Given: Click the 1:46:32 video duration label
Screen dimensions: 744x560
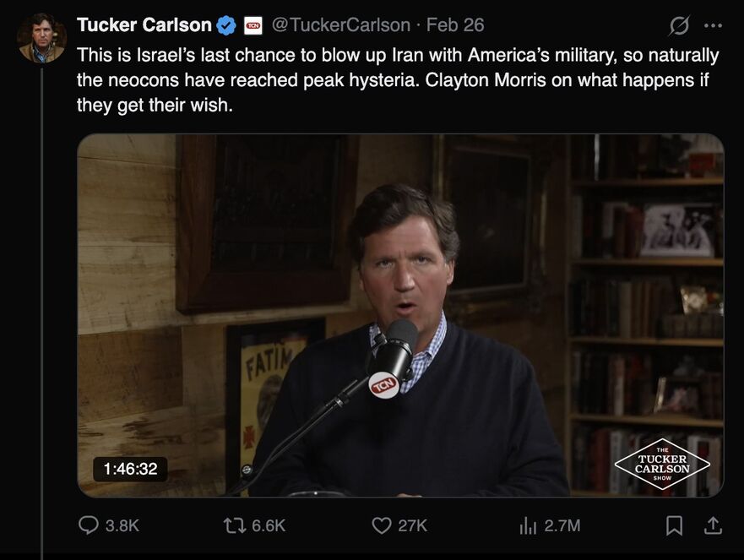Looking at the screenshot, I should [130, 469].
